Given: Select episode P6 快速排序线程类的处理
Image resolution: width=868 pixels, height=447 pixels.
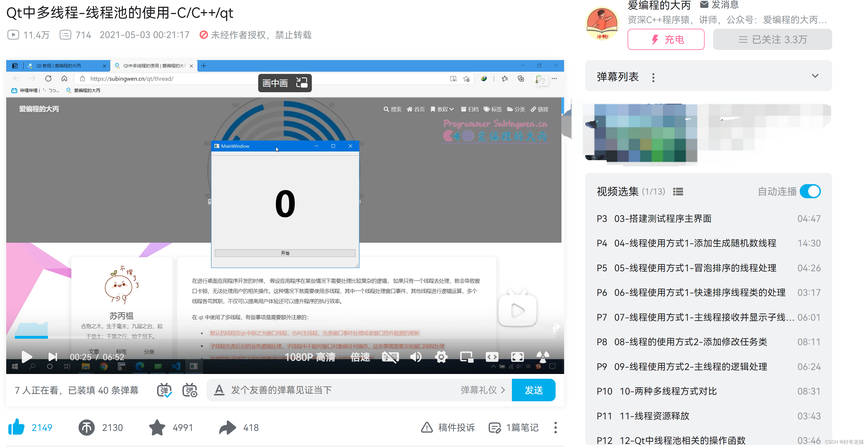Looking at the screenshot, I should click(708, 292).
